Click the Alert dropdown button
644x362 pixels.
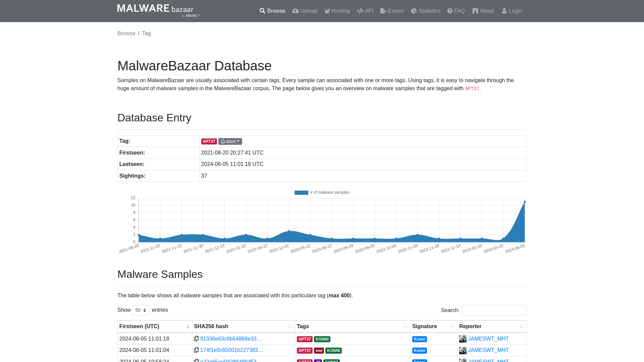[x=230, y=141]
